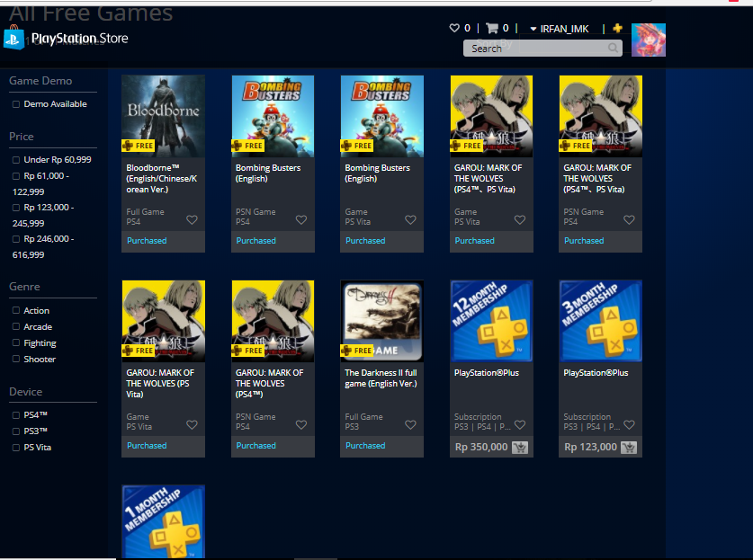Filter by PS Vita device checkbox
Viewport: 753px width, 560px height.
(16, 448)
